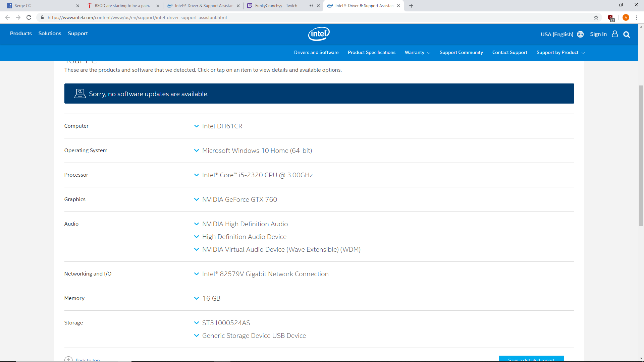Image resolution: width=644 pixels, height=362 pixels.
Task: Bookmark this page with the star icon
Action: tap(596, 17)
